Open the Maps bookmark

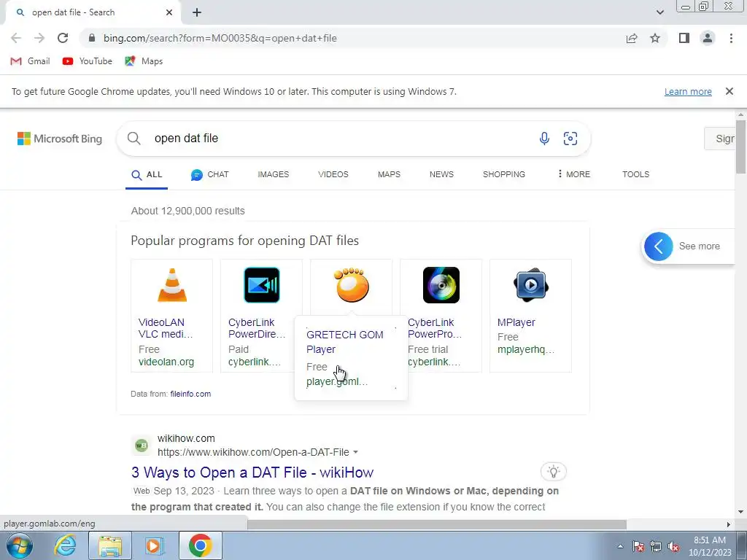pos(144,61)
